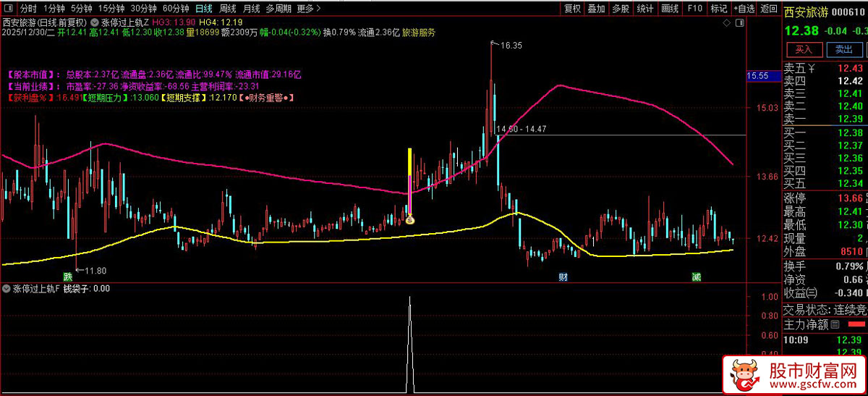Open the 多周期 multi-period view
The image size is (868, 396).
(279, 9)
